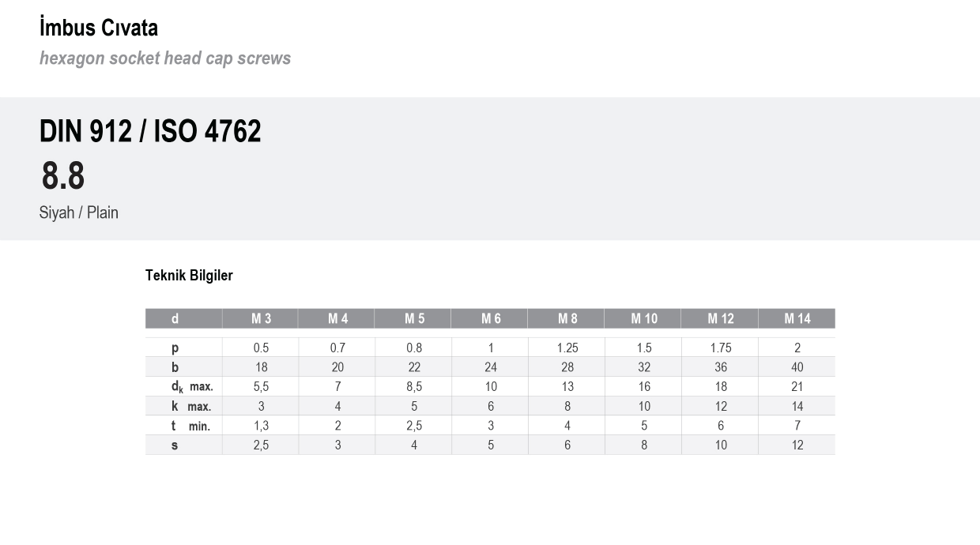The width and height of the screenshot is (980, 545).
Task: Select the M 6 column header
Action: coord(491,318)
